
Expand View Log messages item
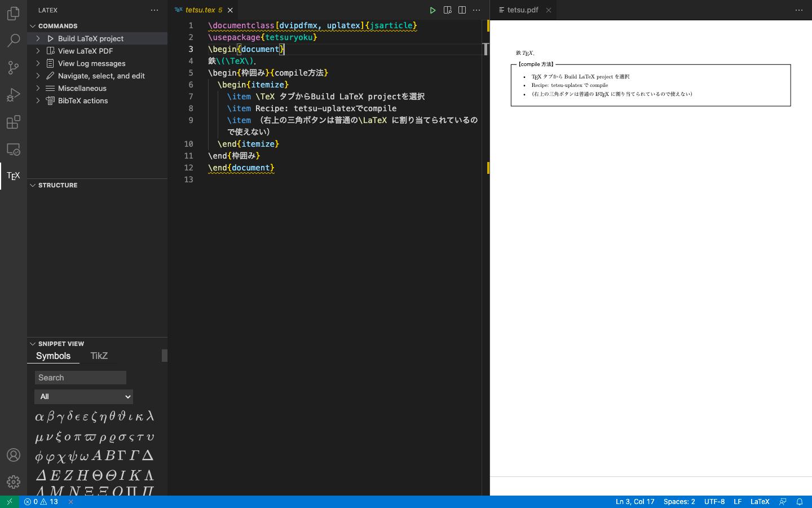(x=38, y=63)
